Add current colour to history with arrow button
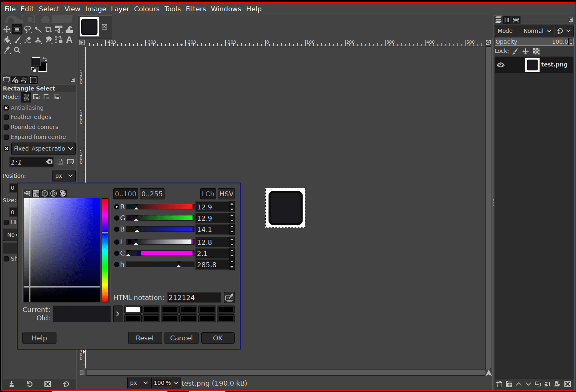 pyautogui.click(x=118, y=314)
